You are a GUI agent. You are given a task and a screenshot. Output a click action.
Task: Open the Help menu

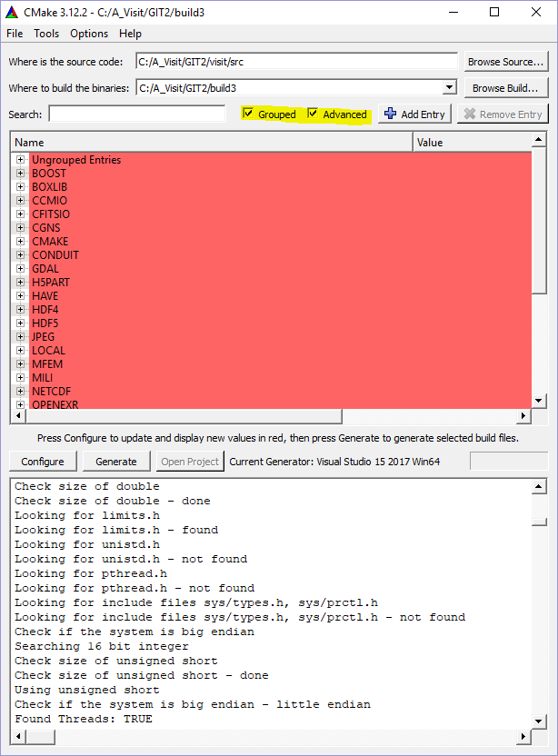point(130,34)
